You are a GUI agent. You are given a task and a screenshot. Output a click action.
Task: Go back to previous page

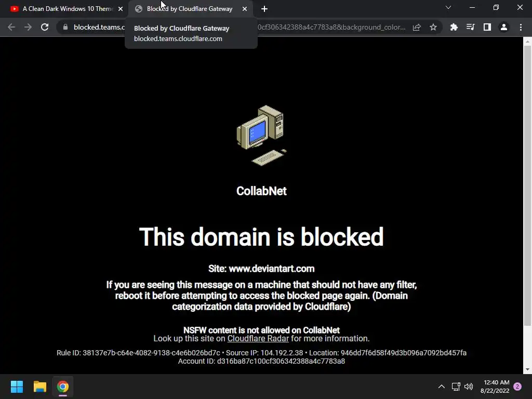(x=11, y=27)
